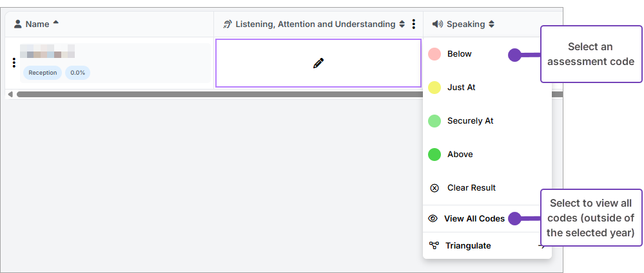Toggle the View All Codes eye icon
The image size is (644, 273).
coord(433,219)
